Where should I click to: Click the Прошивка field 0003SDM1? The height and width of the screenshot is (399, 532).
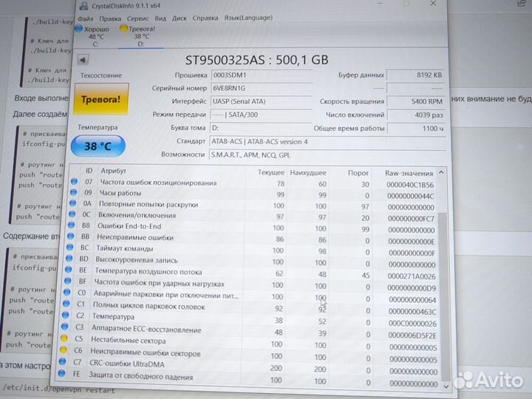coord(262,75)
